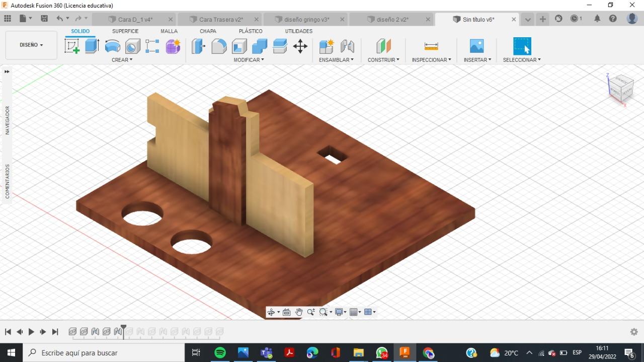This screenshot has width=644, height=362.
Task: Open the timeline settings gear
Action: 634,332
